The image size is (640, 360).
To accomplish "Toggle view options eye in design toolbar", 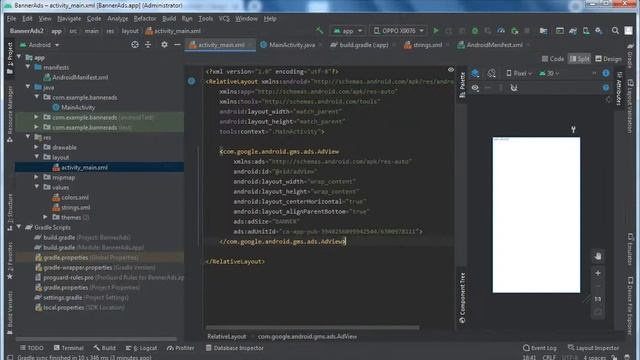I will [x=475, y=88].
